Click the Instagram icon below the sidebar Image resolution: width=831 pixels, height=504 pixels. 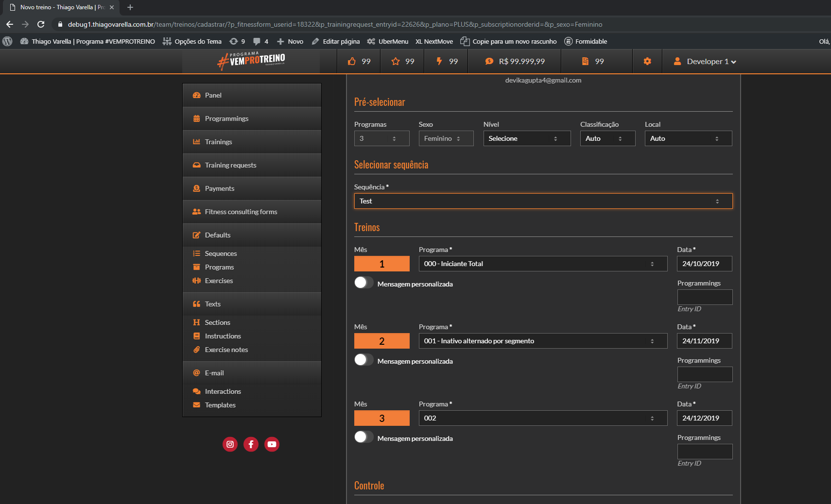pos(230,444)
